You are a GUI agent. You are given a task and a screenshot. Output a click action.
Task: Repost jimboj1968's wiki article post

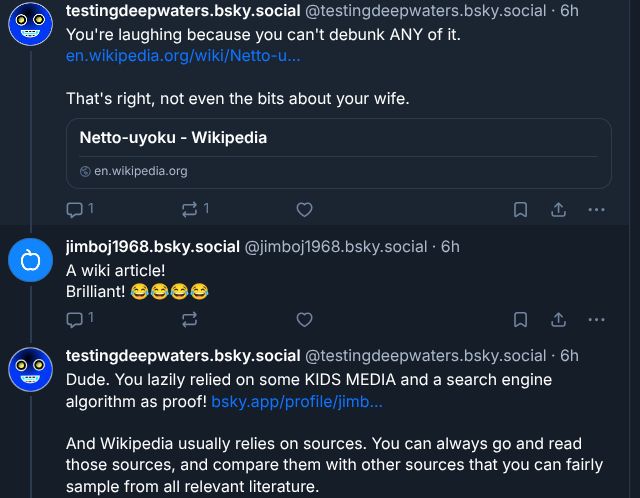(189, 319)
